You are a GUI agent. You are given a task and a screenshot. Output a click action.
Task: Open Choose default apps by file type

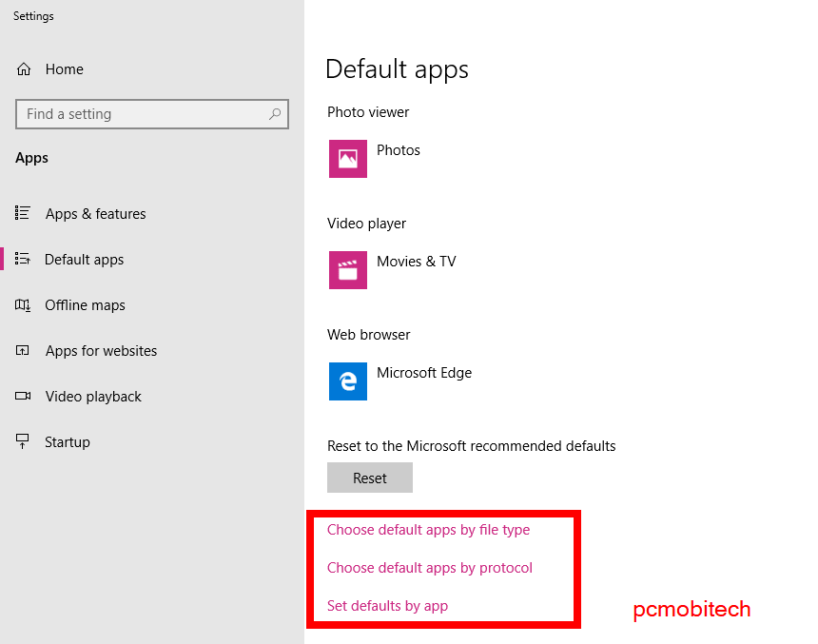[x=428, y=530]
